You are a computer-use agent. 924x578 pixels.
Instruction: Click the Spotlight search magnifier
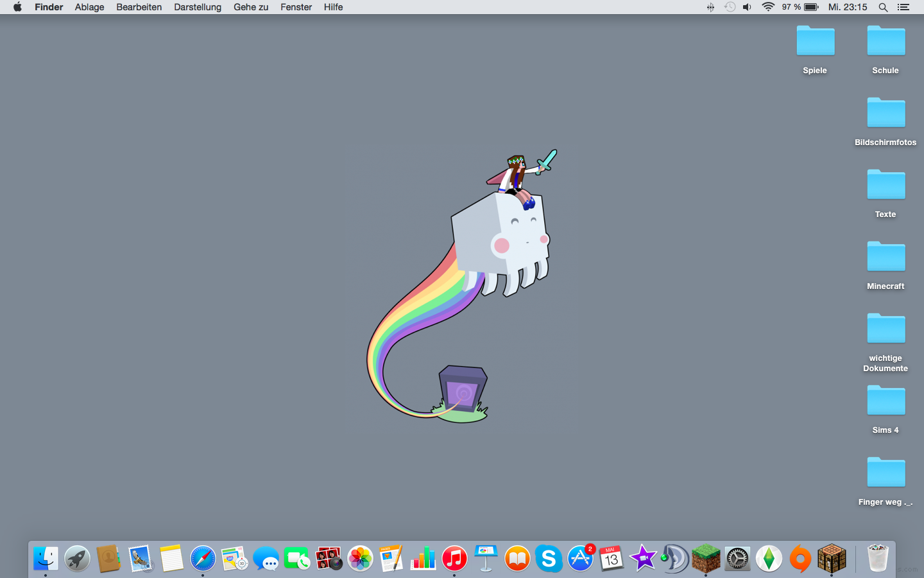(x=883, y=7)
